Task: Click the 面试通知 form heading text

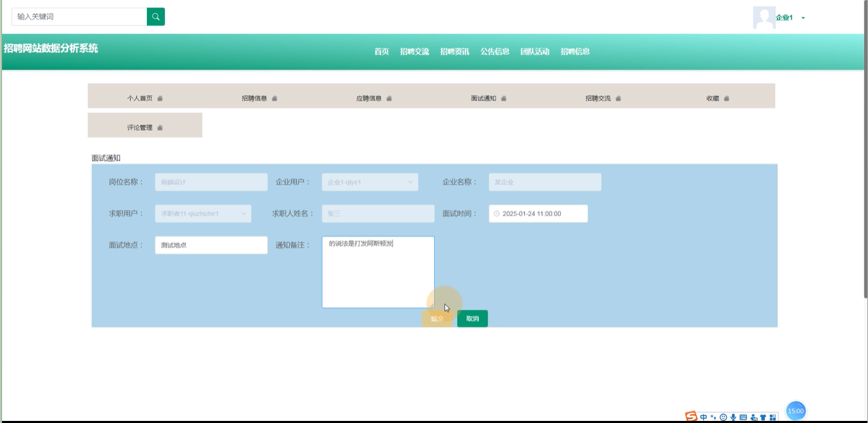Action: point(106,158)
